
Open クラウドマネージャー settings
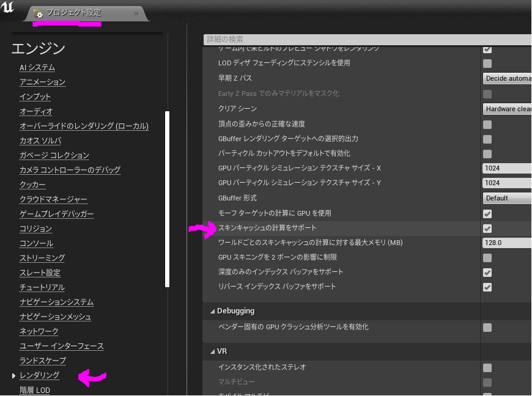[53, 199]
